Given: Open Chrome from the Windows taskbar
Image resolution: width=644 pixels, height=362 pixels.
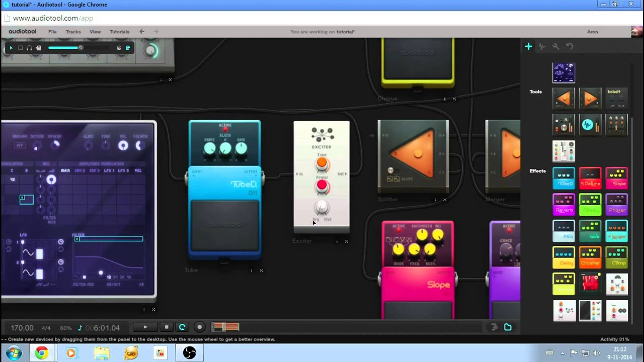Looking at the screenshot, I should (42, 353).
